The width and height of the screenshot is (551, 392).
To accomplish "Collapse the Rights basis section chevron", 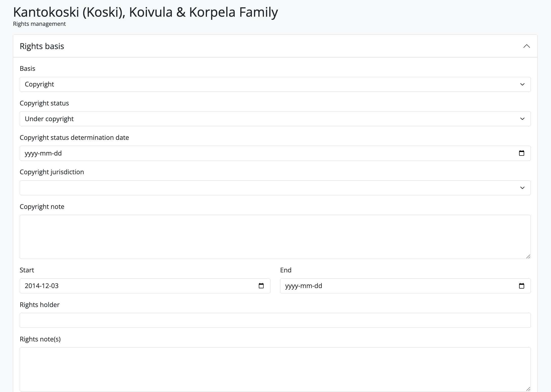I will coord(526,46).
